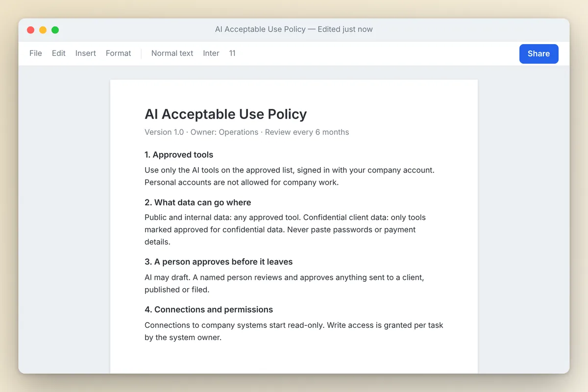This screenshot has width=588, height=392.
Task: Click the window title 'AI Acceptable Use Policy — Edited just now'
Action: 294,29
